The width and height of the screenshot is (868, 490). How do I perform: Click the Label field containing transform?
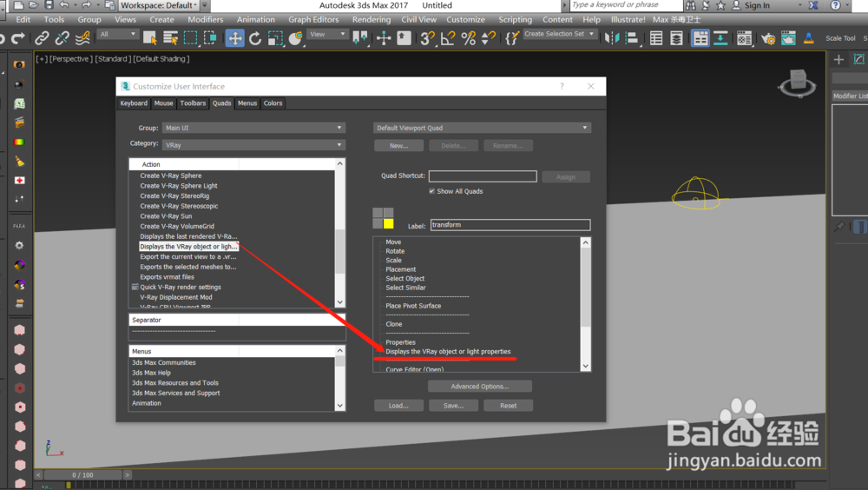[x=510, y=224]
